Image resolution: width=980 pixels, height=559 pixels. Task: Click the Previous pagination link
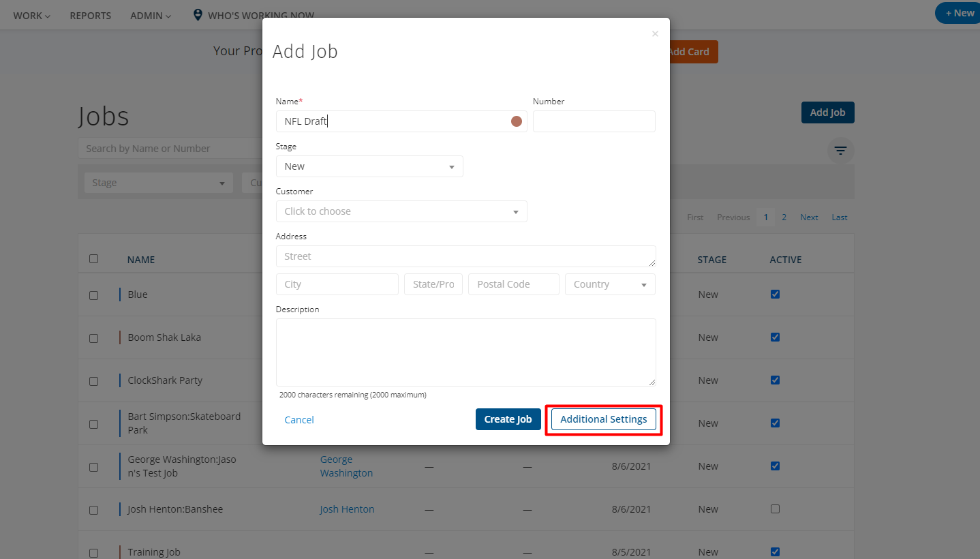pyautogui.click(x=733, y=217)
